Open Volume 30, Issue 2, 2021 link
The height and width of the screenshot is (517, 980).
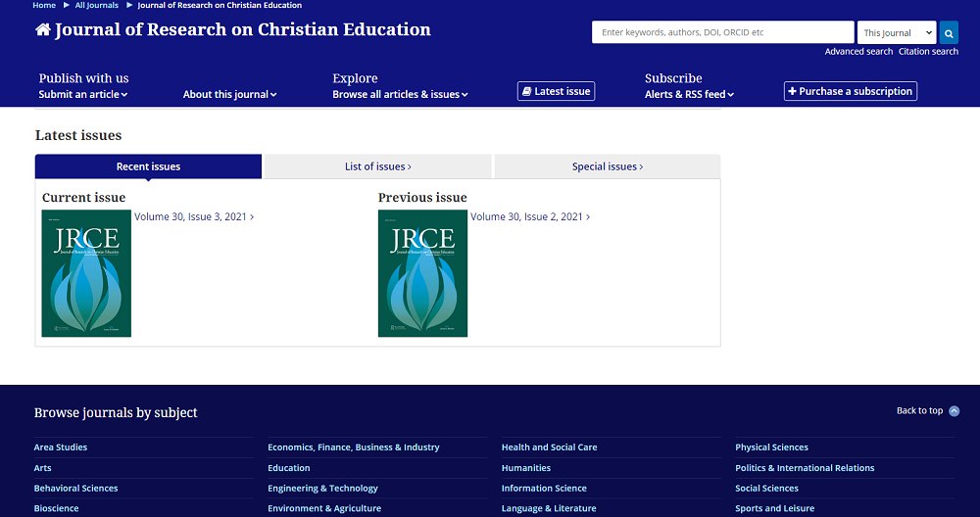[x=530, y=216]
